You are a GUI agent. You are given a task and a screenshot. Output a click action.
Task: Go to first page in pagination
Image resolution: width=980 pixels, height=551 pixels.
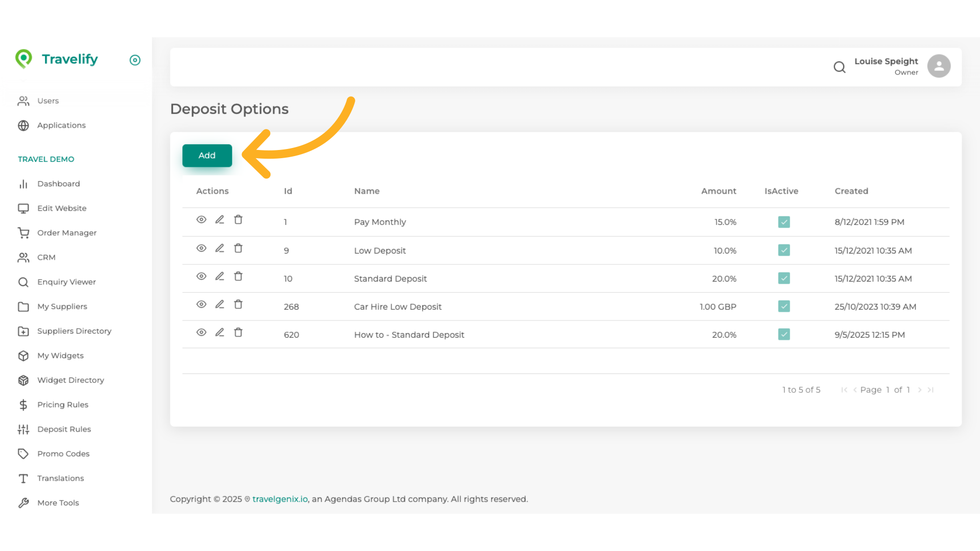coord(844,390)
